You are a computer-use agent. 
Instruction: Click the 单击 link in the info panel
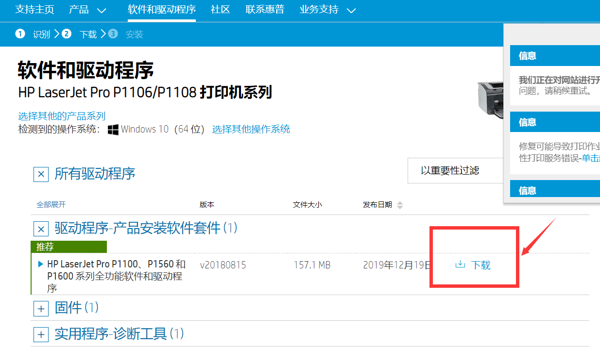click(591, 158)
